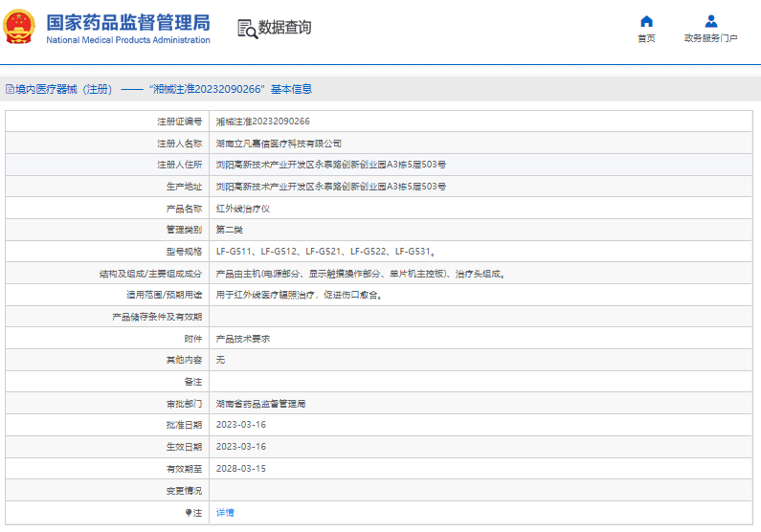The image size is (761, 532).
Task: Click the 产品名称 row label
Action: (184, 209)
